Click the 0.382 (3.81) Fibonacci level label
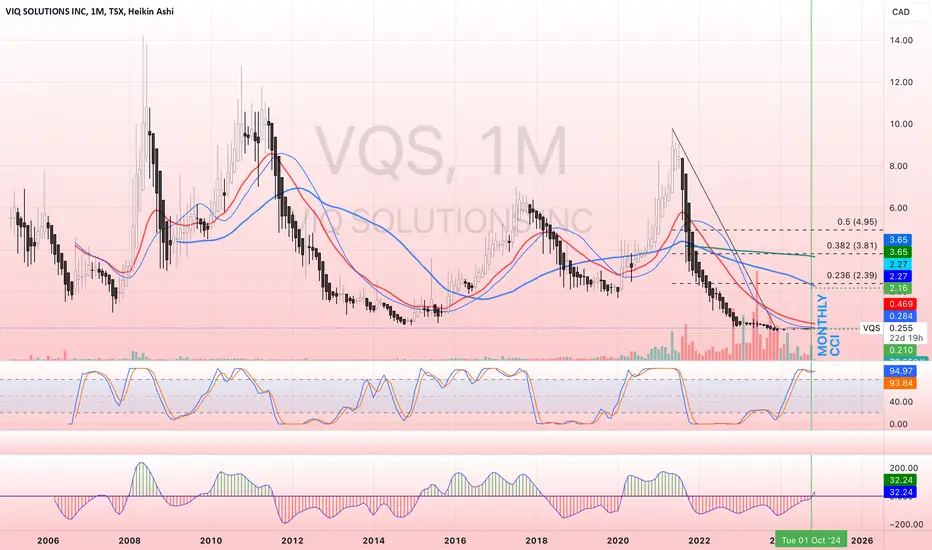Viewport: 932px width, 550px height. pos(852,245)
